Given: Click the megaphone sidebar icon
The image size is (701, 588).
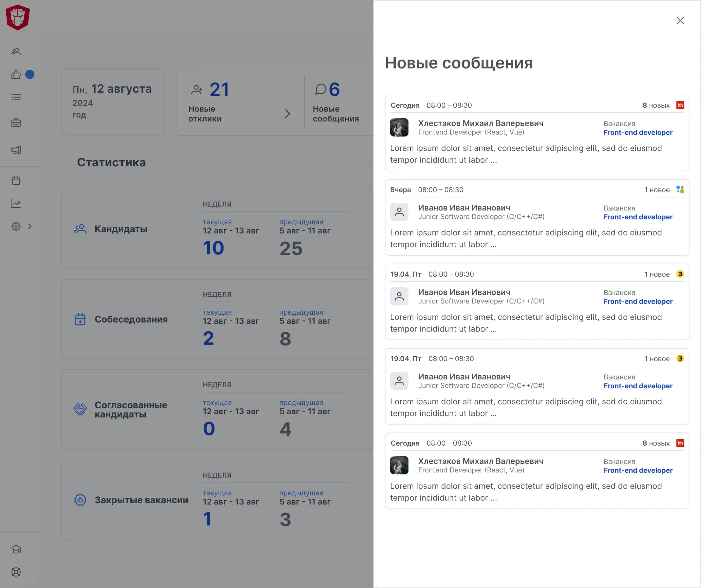Looking at the screenshot, I should pyautogui.click(x=16, y=150).
